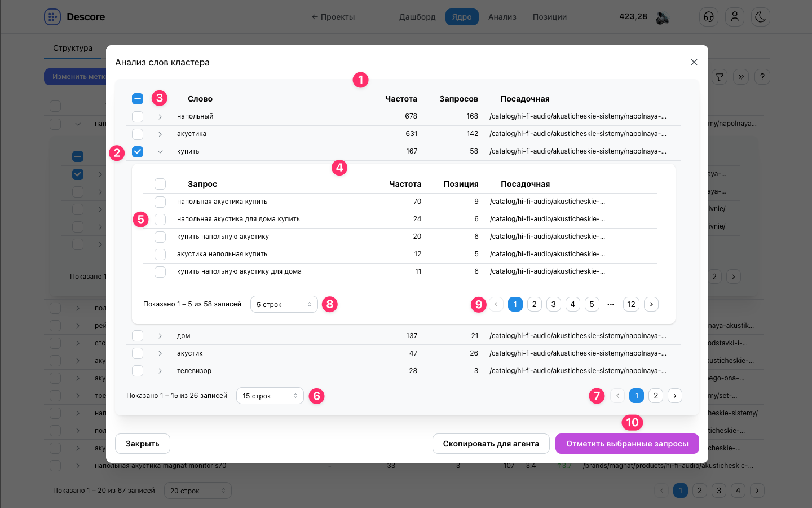The image size is (812, 508).
Task: Go to page 3 of queries sub-table
Action: [554, 304]
